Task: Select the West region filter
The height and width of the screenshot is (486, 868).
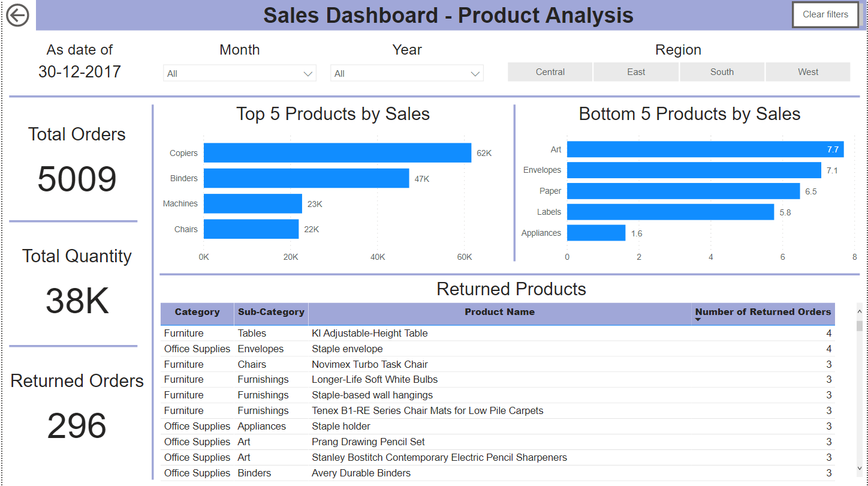Action: click(x=807, y=71)
